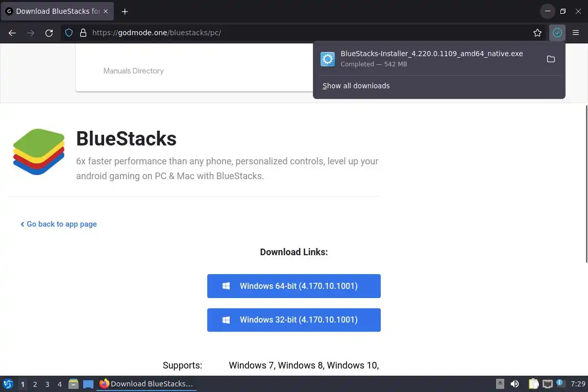Switch to workspace 2
Viewport: 588px width, 392px height.
click(x=35, y=384)
